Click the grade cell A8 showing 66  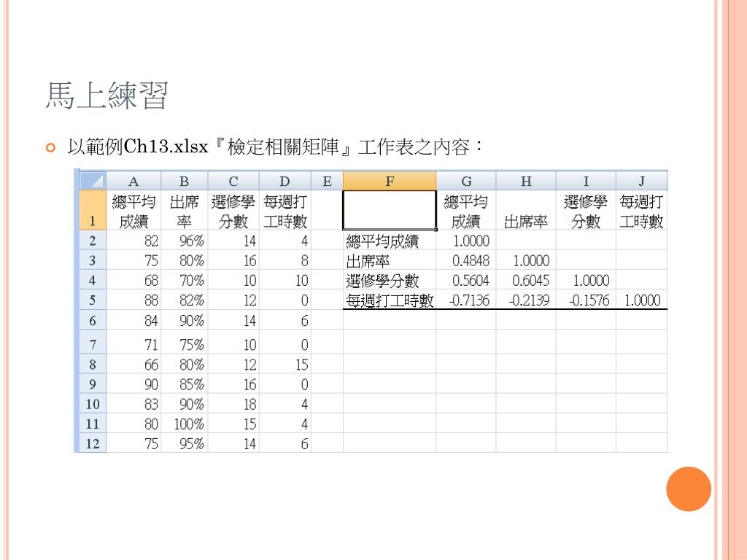tap(133, 364)
